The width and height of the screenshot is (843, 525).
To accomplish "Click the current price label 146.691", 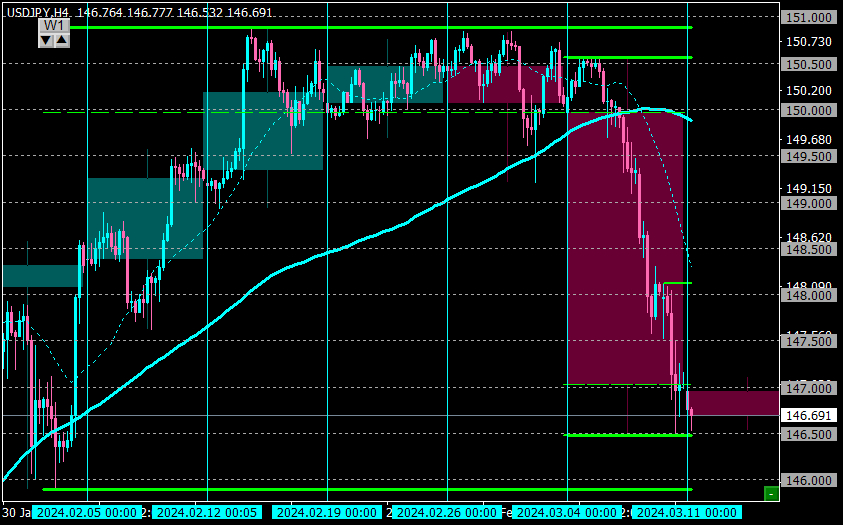I will [809, 416].
